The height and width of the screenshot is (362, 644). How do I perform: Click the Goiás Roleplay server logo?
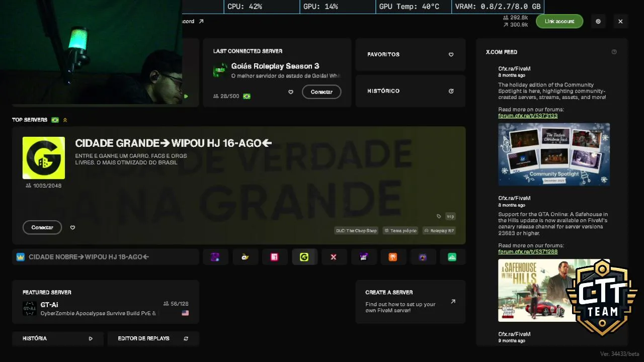220,70
